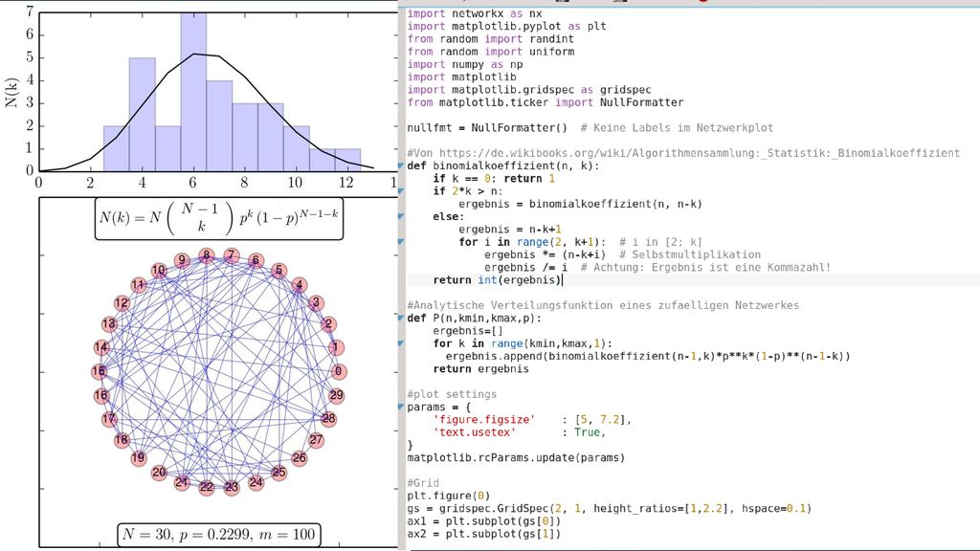Click the line 'plt.figure(0)'
This screenshot has height=551, width=980.
pos(449,496)
